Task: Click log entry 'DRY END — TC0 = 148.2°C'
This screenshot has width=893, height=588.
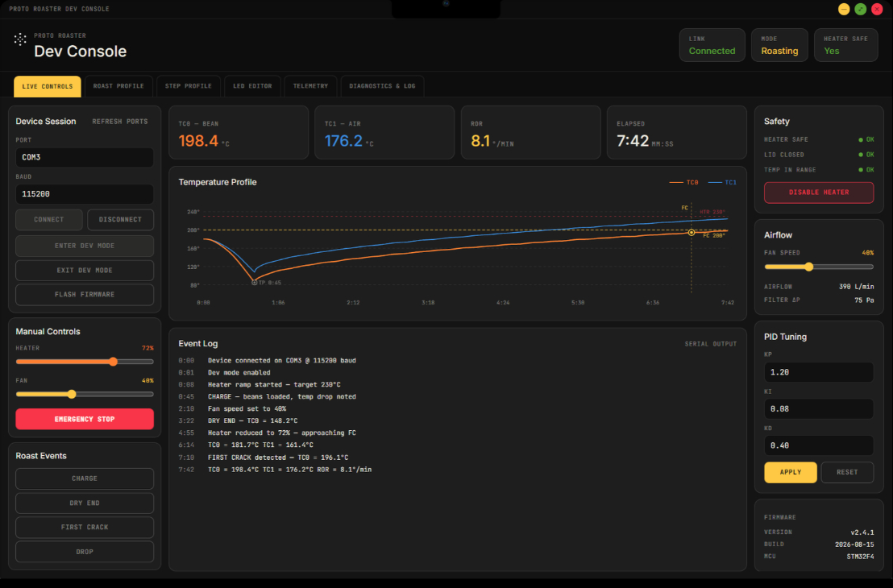Action: coord(253,421)
